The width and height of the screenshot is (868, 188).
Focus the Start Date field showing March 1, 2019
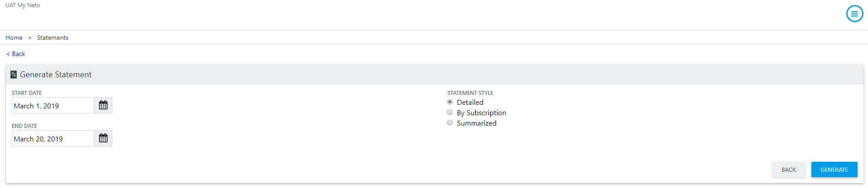click(53, 105)
